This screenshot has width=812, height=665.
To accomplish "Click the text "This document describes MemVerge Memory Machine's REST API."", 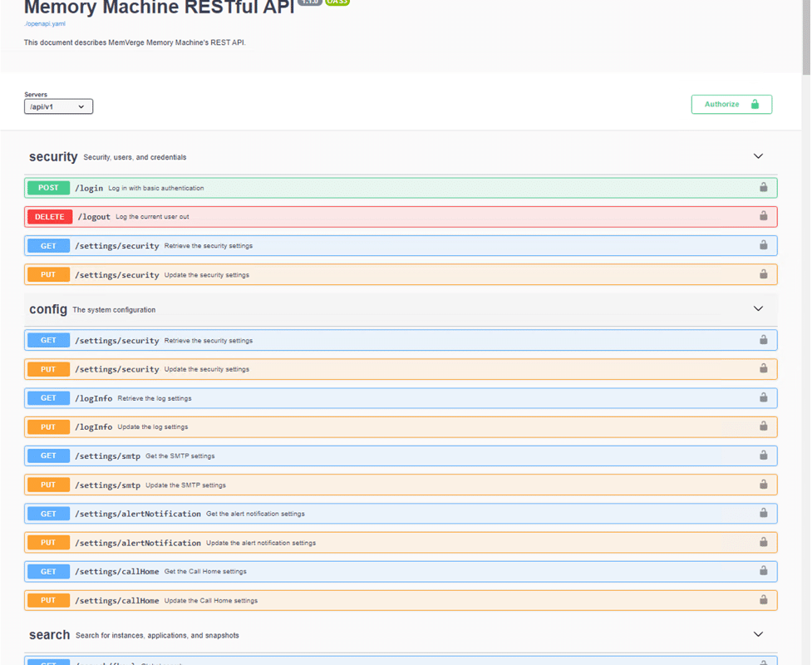I will (135, 42).
